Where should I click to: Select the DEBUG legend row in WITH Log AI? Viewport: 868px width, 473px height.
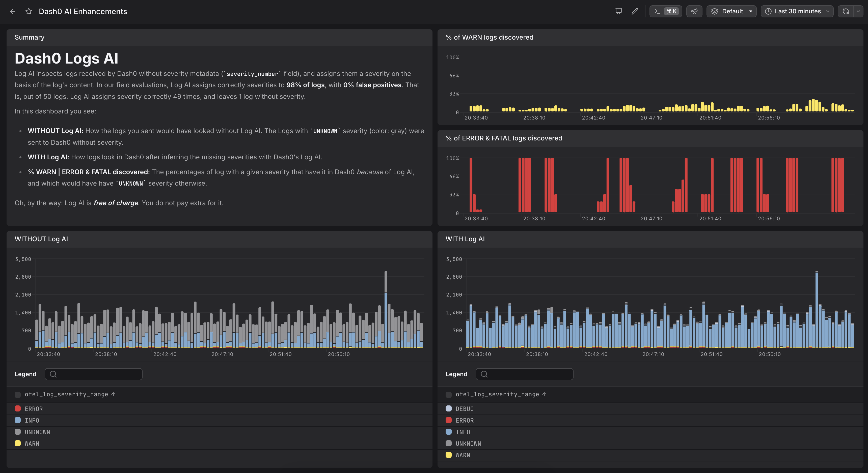coord(464,409)
